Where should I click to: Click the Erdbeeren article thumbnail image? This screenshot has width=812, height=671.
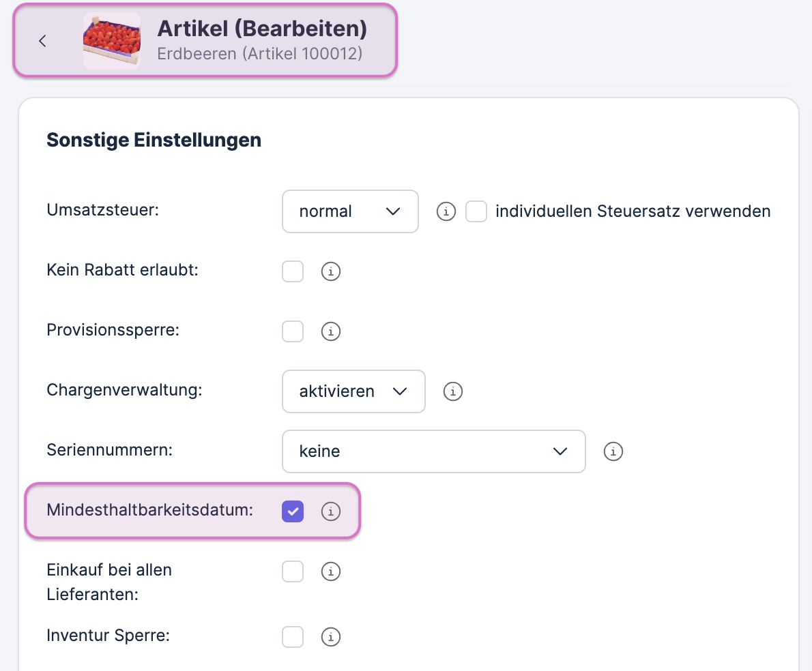click(x=111, y=41)
